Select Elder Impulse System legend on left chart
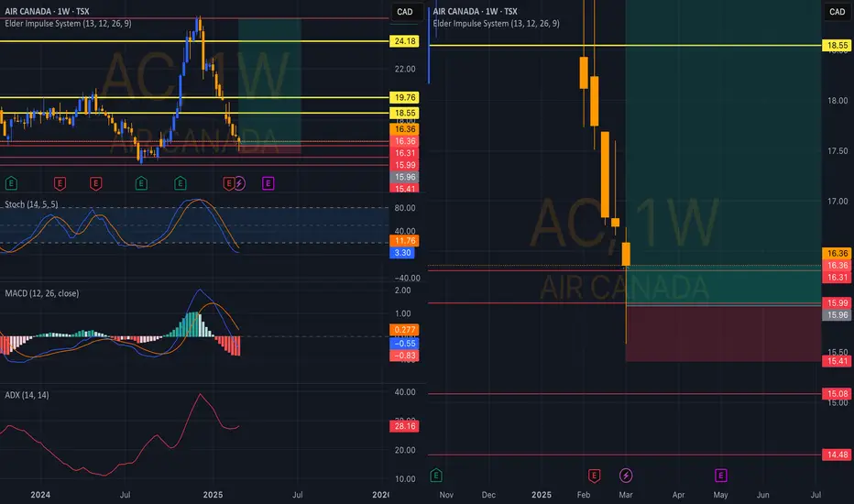Screen dimensions: 854x504 click(x=68, y=24)
